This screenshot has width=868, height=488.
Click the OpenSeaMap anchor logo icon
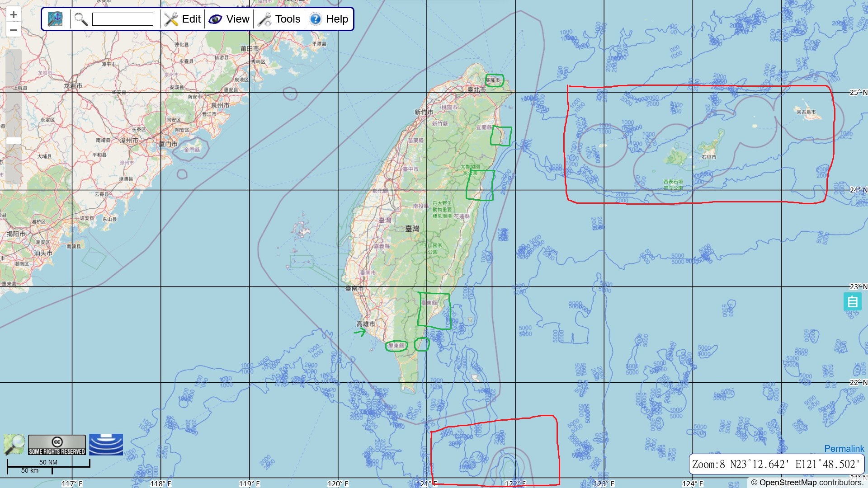point(56,19)
